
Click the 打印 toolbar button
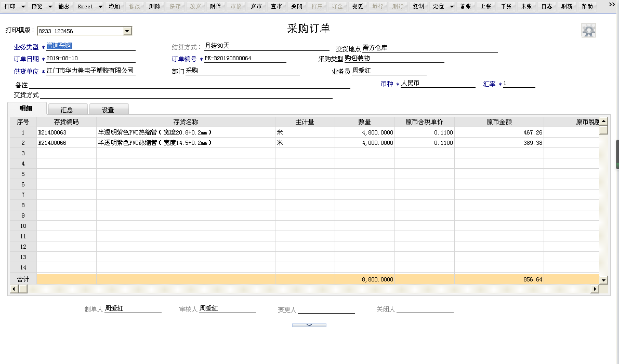[x=10, y=6]
